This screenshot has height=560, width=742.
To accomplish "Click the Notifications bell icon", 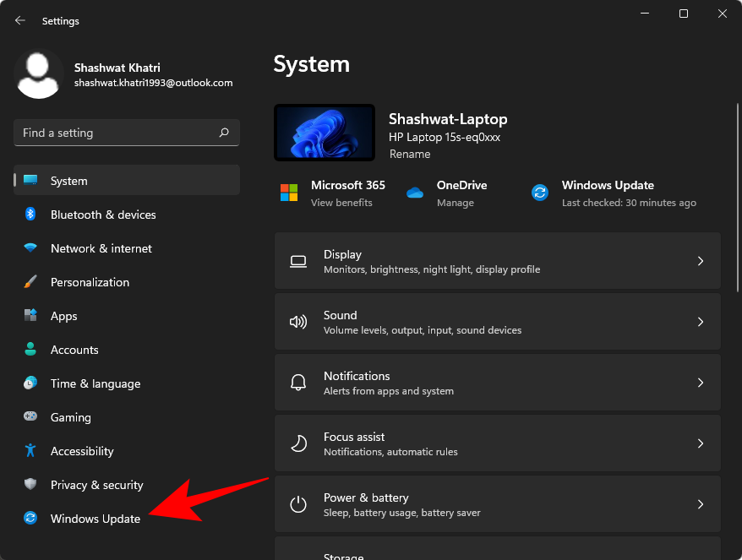I will [298, 382].
